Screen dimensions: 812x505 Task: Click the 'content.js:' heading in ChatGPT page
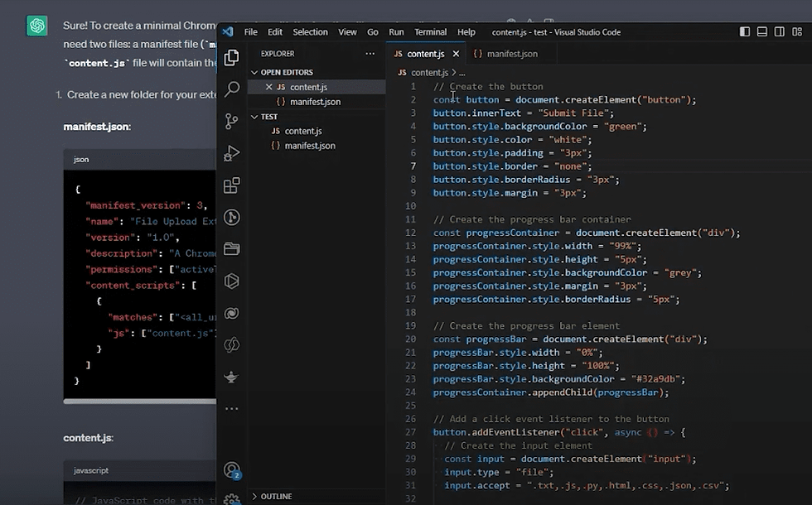click(89, 438)
